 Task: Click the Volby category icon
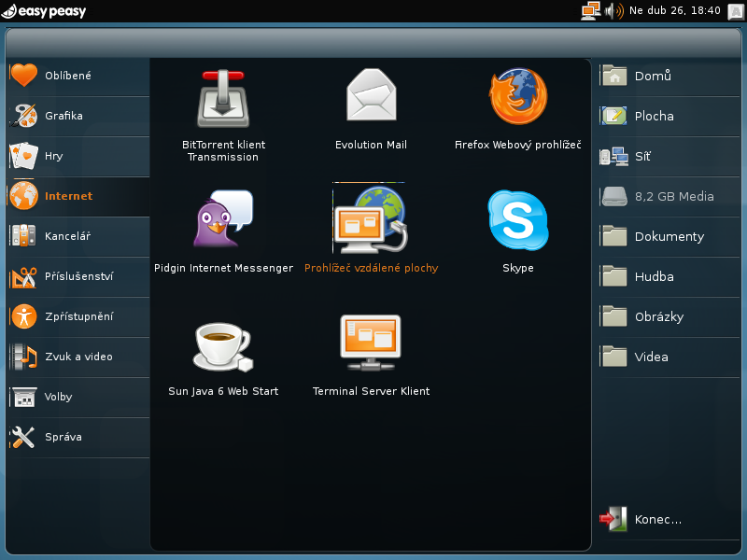pyautogui.click(x=24, y=397)
